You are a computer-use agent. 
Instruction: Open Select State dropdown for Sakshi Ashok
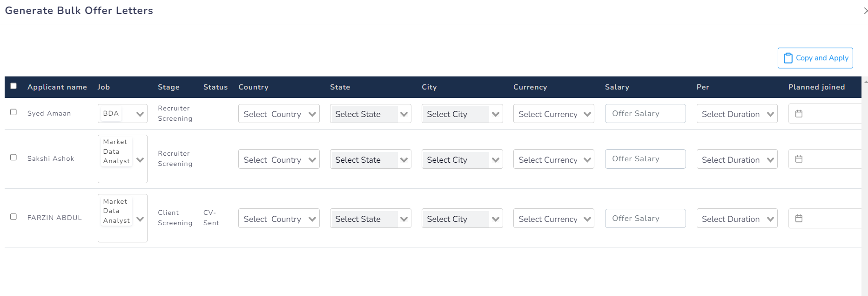370,159
